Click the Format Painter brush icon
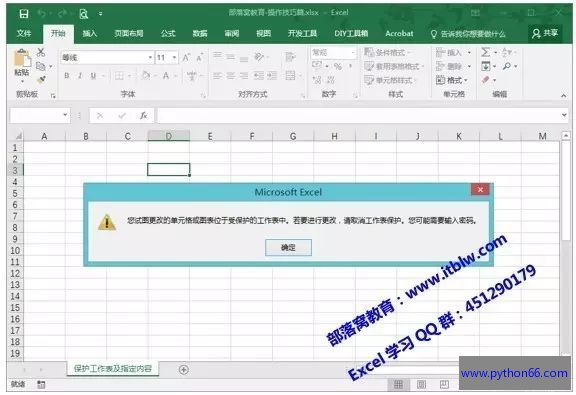576x395 pixels. tap(42, 79)
